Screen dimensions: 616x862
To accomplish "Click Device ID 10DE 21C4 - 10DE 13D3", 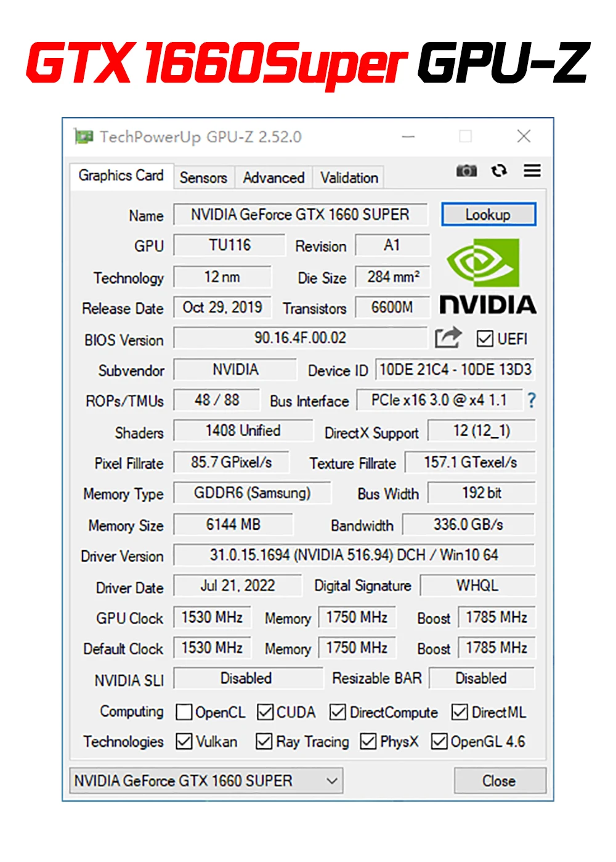I will [x=455, y=369].
